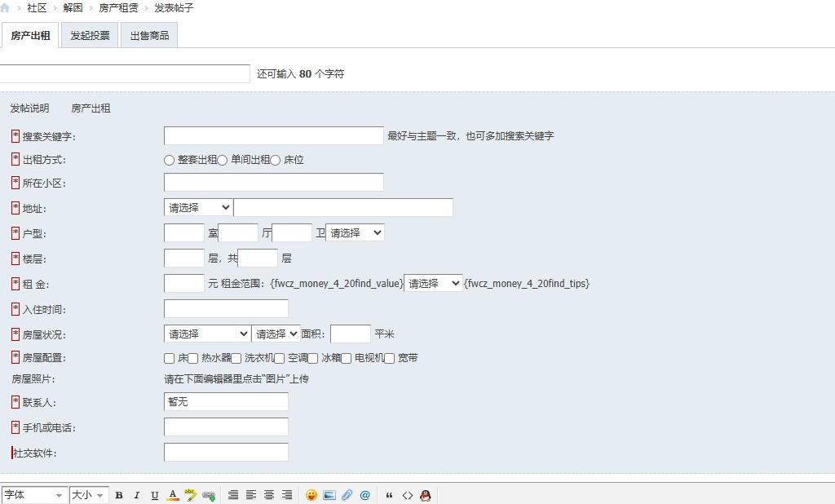The width and height of the screenshot is (835, 504).
Task: Insert a quote block
Action: 389,495
